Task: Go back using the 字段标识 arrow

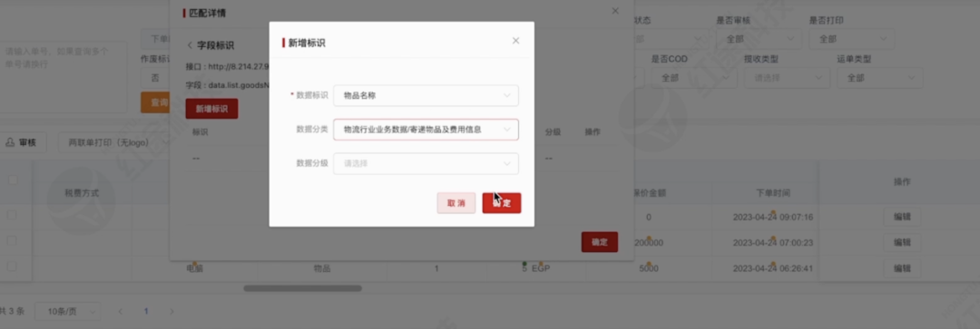Action: 190,45
